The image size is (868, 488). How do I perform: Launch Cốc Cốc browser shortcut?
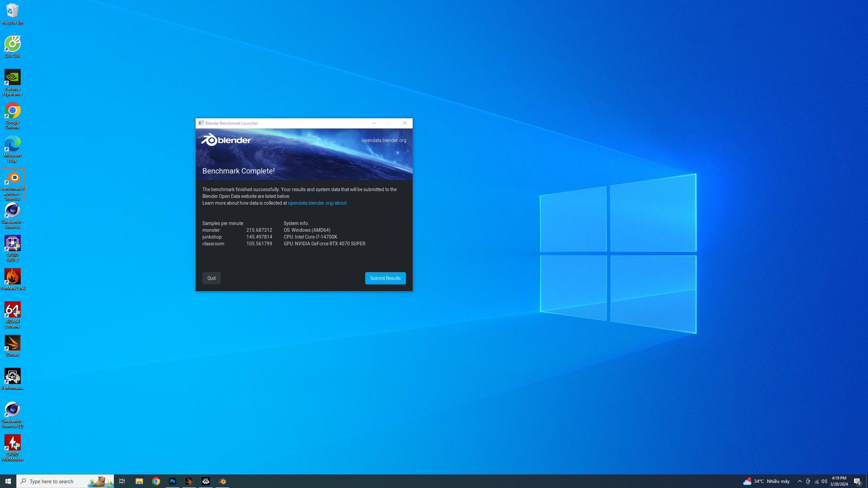[x=13, y=47]
